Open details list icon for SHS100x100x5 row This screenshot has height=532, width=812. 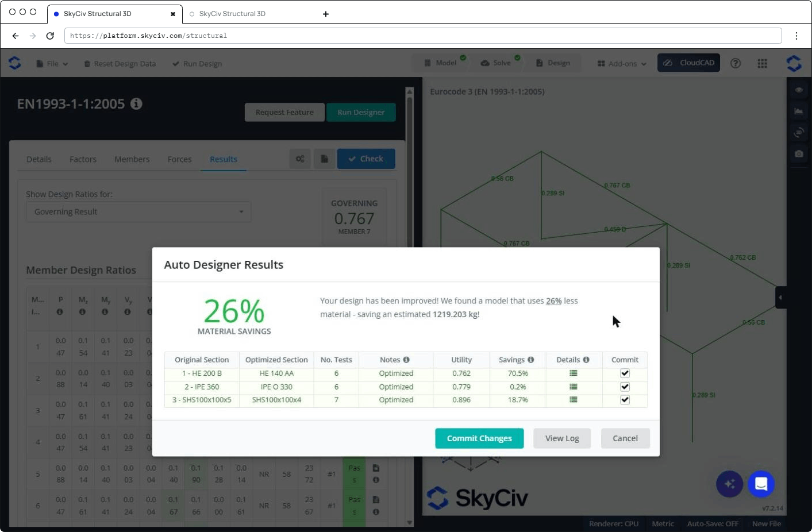pos(573,400)
